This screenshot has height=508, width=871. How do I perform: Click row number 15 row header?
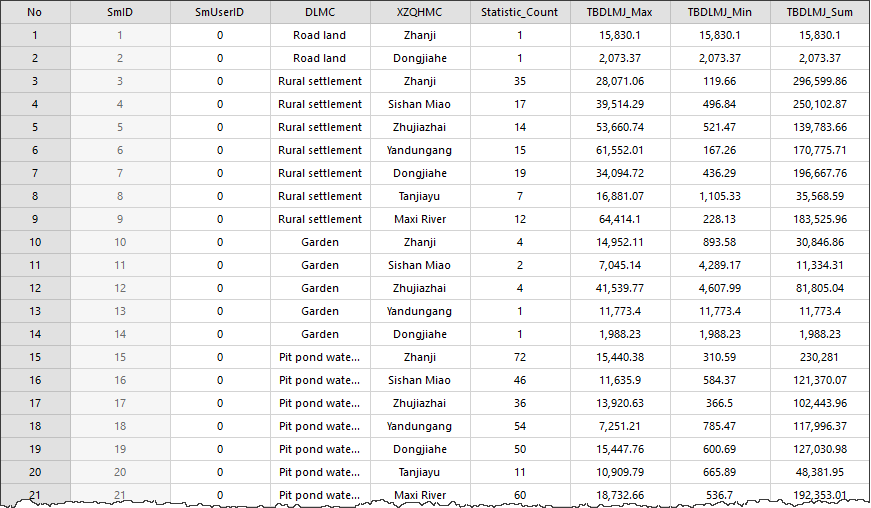tap(35, 357)
